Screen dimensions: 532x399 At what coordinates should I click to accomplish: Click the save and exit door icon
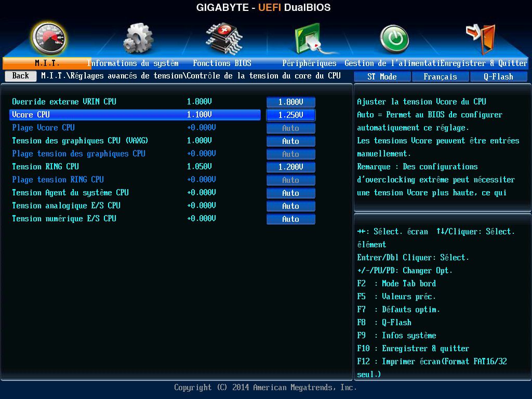[x=481, y=38]
